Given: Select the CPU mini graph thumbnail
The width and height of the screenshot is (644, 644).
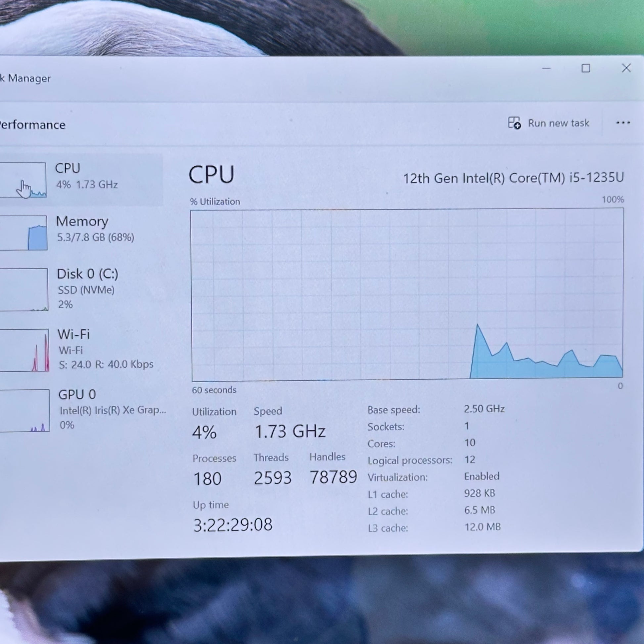Looking at the screenshot, I should tap(23, 180).
